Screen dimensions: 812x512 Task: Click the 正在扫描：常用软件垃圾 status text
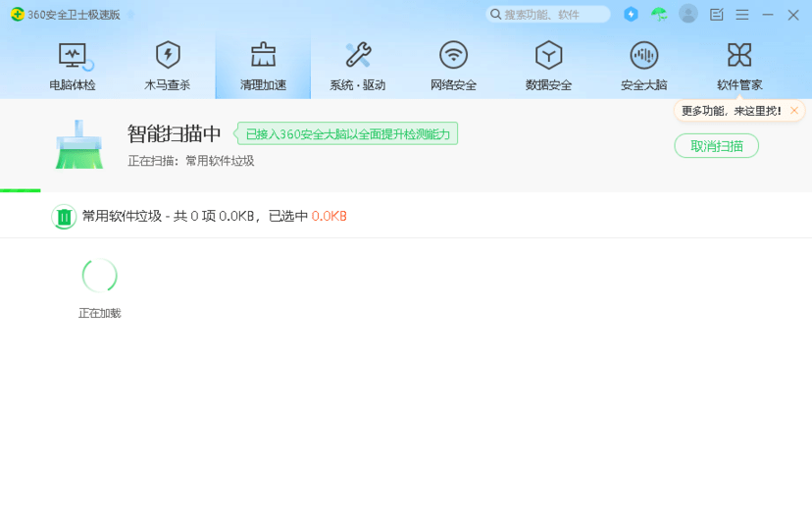[x=191, y=161]
